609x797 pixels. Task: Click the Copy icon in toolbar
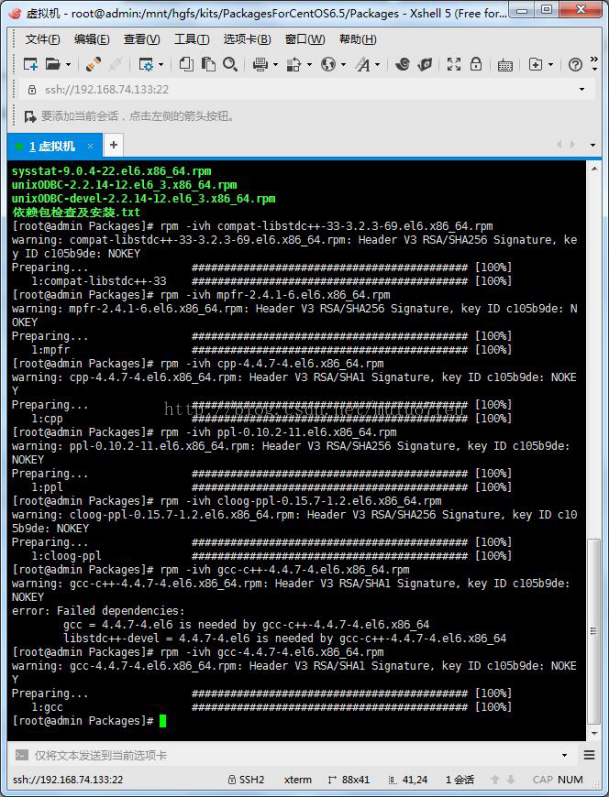click(187, 65)
